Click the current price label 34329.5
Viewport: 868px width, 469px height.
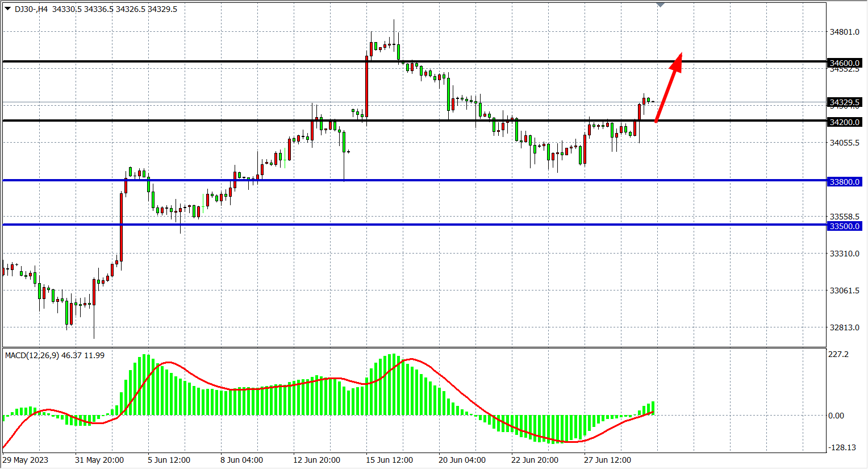pos(845,103)
